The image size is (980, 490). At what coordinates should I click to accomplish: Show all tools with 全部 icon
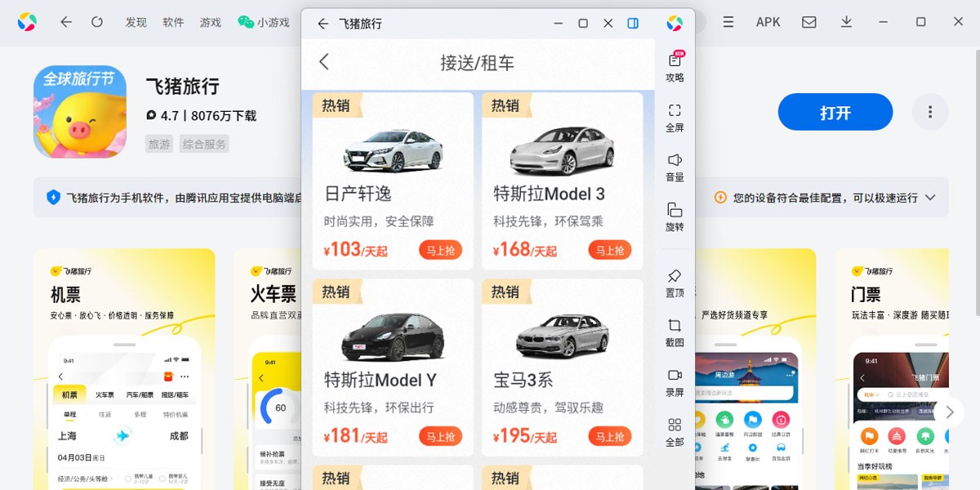(675, 430)
